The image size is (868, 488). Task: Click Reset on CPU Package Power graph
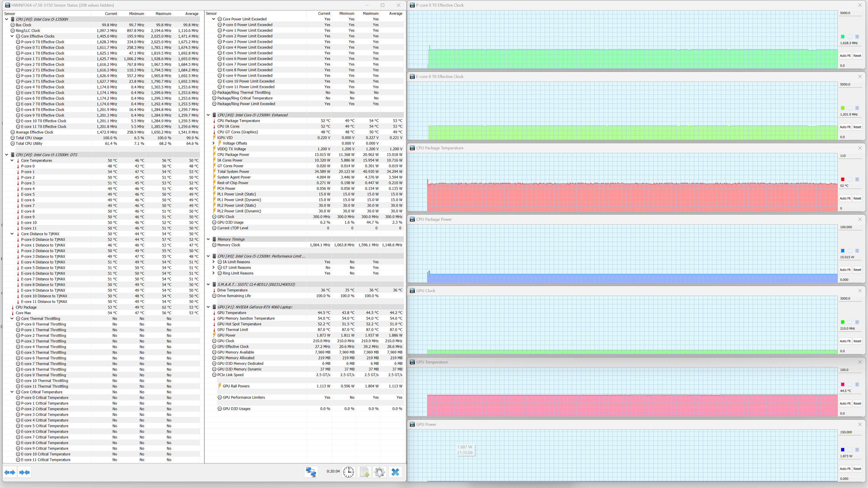tap(857, 270)
